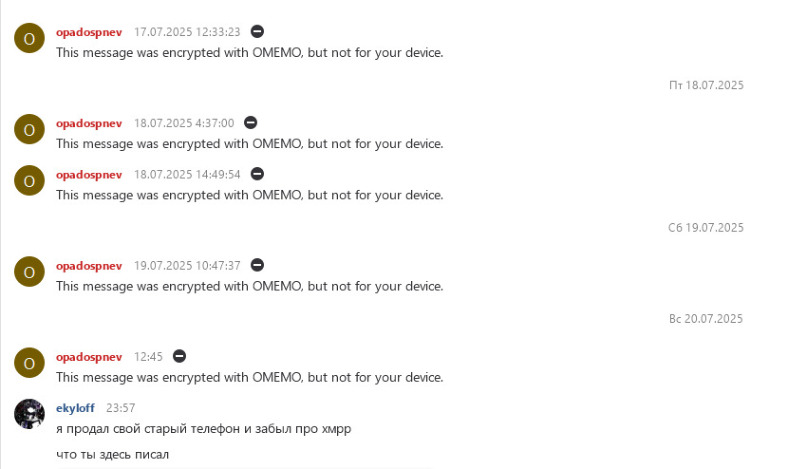Click the timestamp 18.07.2025 4:37:00
807x469 pixels.
pyautogui.click(x=184, y=123)
